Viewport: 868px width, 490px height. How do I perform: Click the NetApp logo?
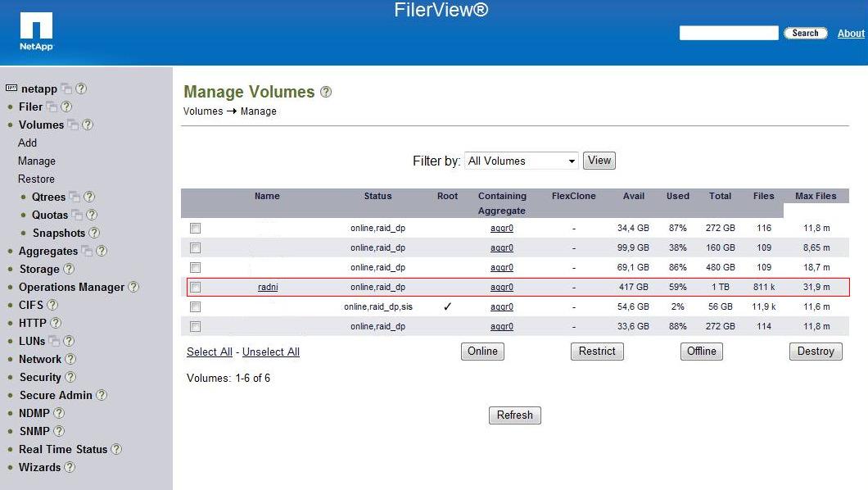(36, 32)
